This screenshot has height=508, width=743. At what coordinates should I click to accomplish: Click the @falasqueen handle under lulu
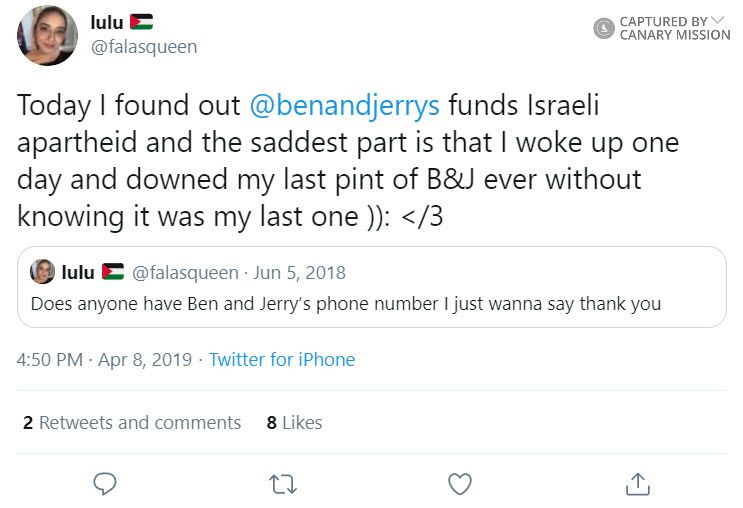pyautogui.click(x=144, y=47)
